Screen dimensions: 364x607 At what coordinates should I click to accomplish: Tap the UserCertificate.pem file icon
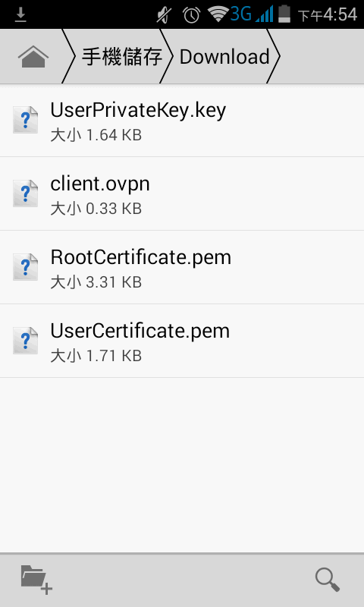(x=26, y=341)
